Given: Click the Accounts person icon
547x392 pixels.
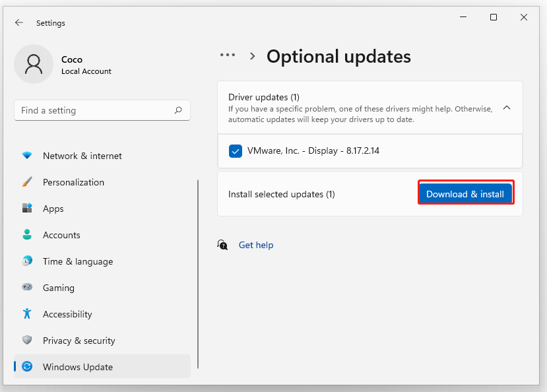Looking at the screenshot, I should pos(27,235).
